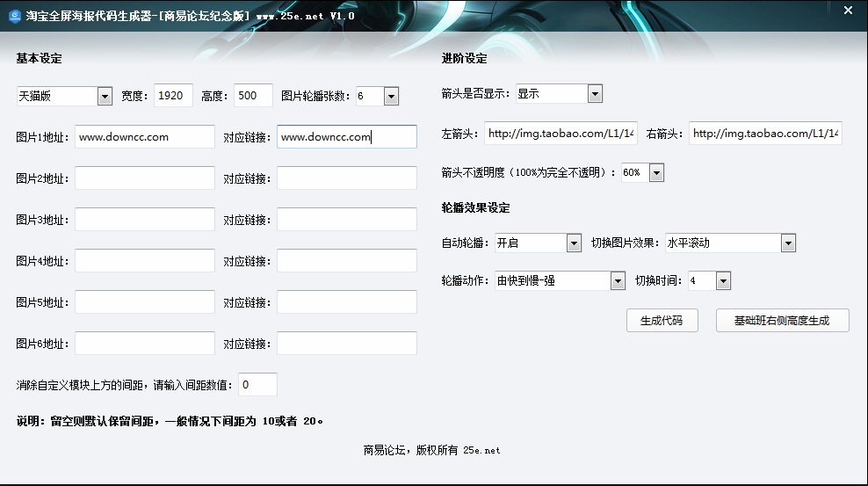
Task: Focus the 图片5地址 input field
Action: pos(144,302)
